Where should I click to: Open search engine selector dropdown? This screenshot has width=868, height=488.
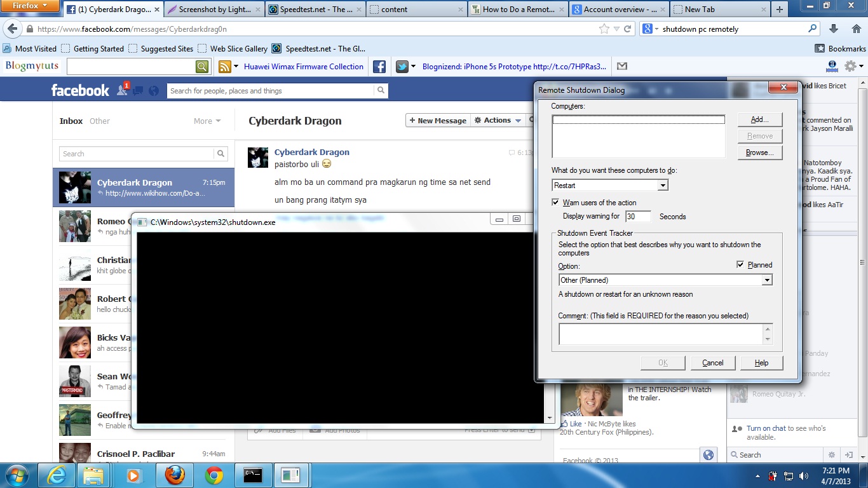pyautogui.click(x=649, y=29)
